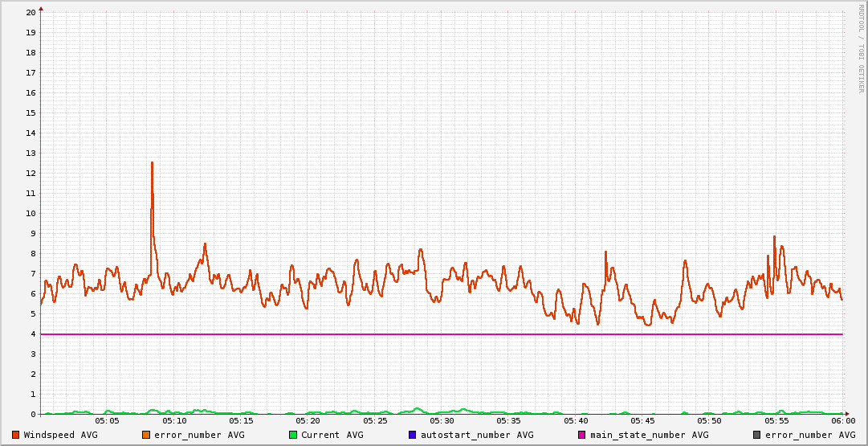Screen dimensions: 868x446
Task: Click the Y-axis value 20 label
Action: [31, 12]
